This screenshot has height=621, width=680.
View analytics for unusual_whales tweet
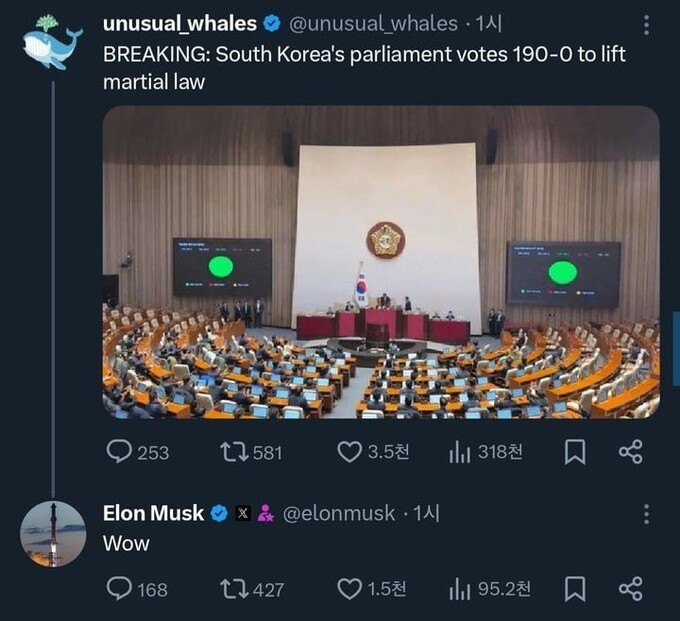pos(459,452)
